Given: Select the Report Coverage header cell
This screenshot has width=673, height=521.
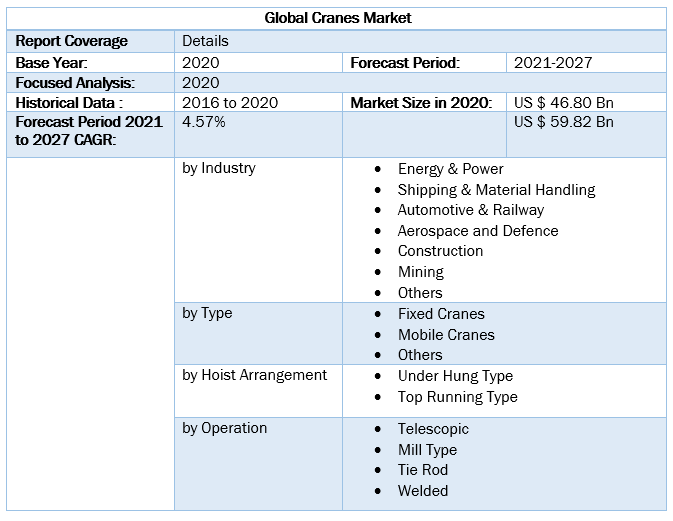Looking at the screenshot, I should click(72, 41).
